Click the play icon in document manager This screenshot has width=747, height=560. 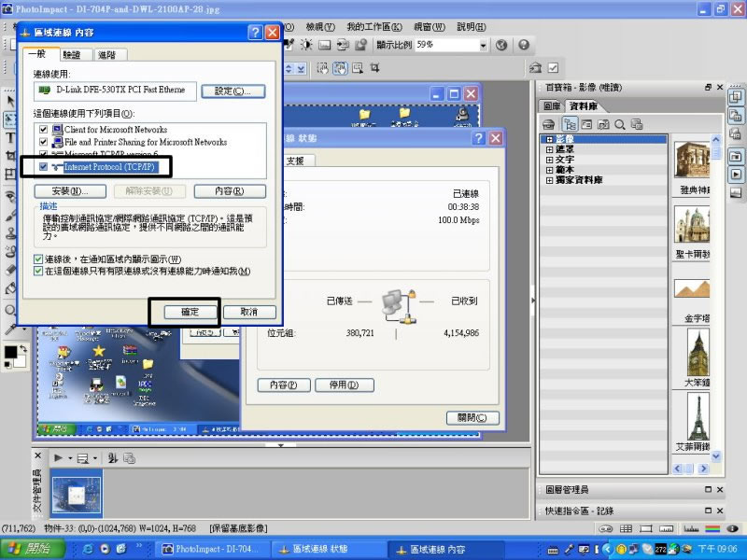tap(58, 458)
